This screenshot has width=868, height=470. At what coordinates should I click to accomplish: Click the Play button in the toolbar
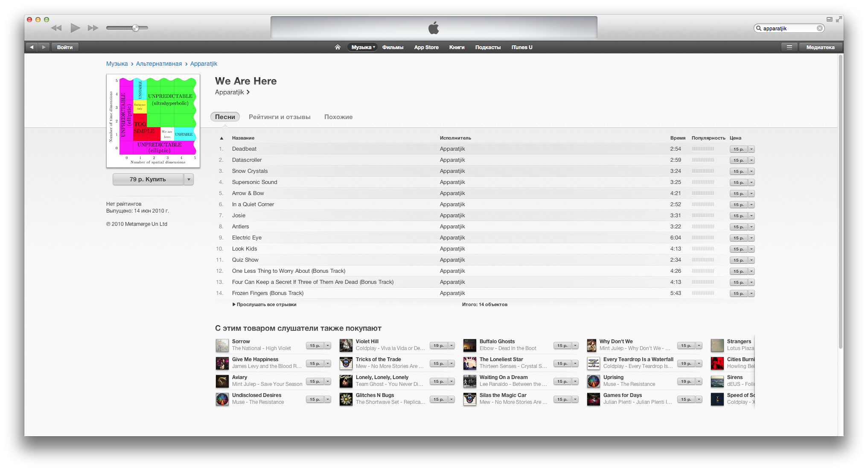(75, 28)
